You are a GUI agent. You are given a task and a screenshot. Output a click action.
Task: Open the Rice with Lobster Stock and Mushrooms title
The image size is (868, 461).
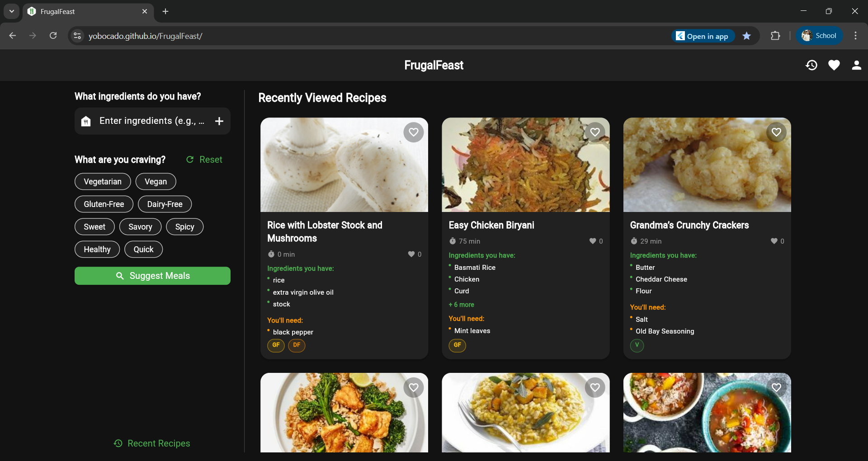[325, 232]
